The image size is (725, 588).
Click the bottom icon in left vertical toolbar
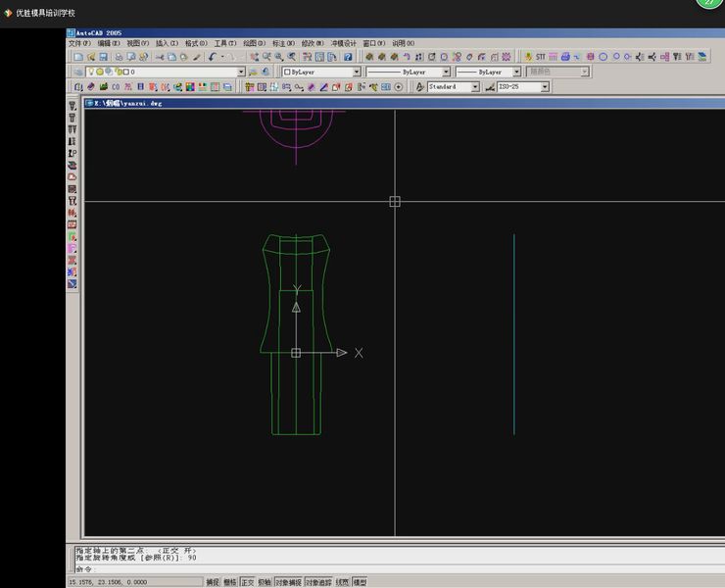coord(72,283)
